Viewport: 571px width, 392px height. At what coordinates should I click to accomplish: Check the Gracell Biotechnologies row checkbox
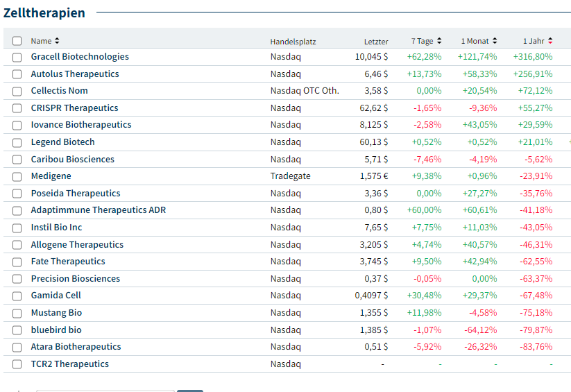click(17, 57)
